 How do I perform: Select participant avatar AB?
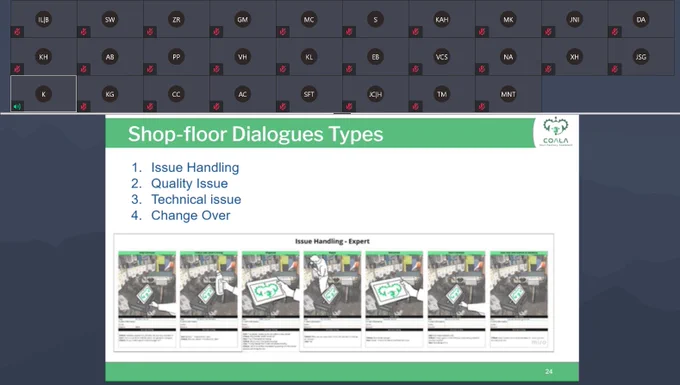[x=110, y=57]
